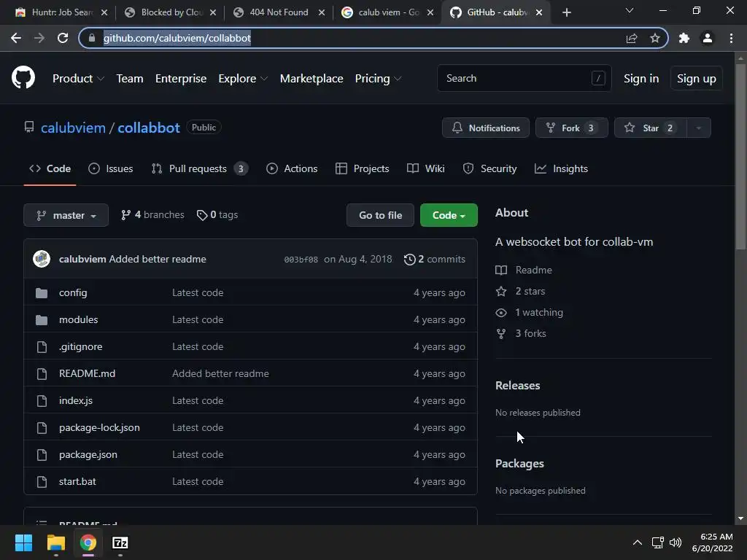
Task: Open the Actions tab
Action: click(x=292, y=168)
